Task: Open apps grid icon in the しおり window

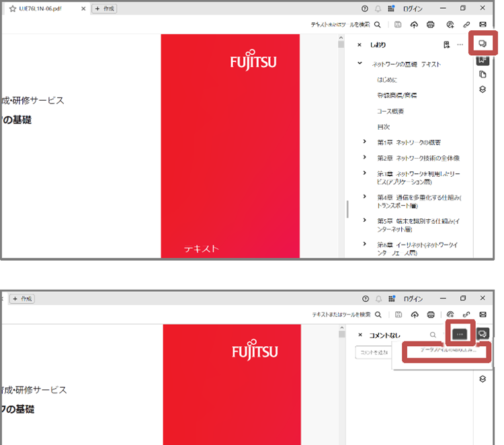Action: coord(391,9)
